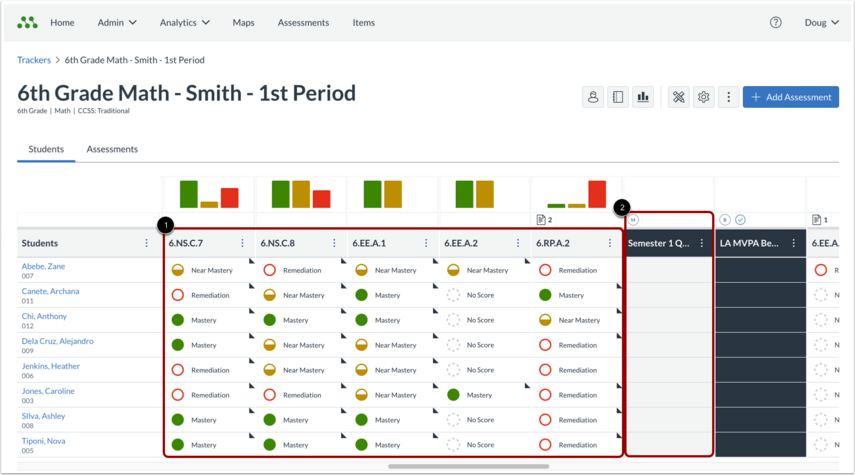Click Tiponi Nova 6.NS.C.8 Mastery cell
This screenshot has height=475, width=855.
301,445
